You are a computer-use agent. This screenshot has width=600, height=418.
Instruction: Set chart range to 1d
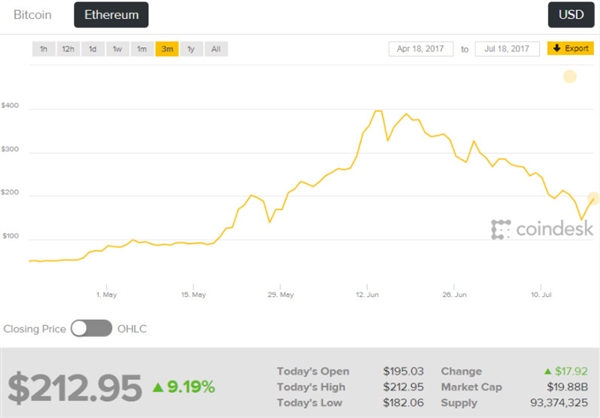(93, 49)
